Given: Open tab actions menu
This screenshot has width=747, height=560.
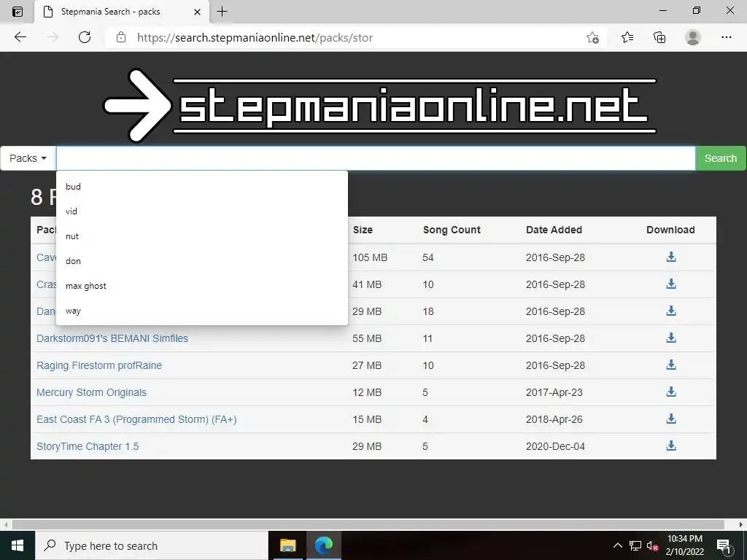Looking at the screenshot, I should click(x=18, y=12).
